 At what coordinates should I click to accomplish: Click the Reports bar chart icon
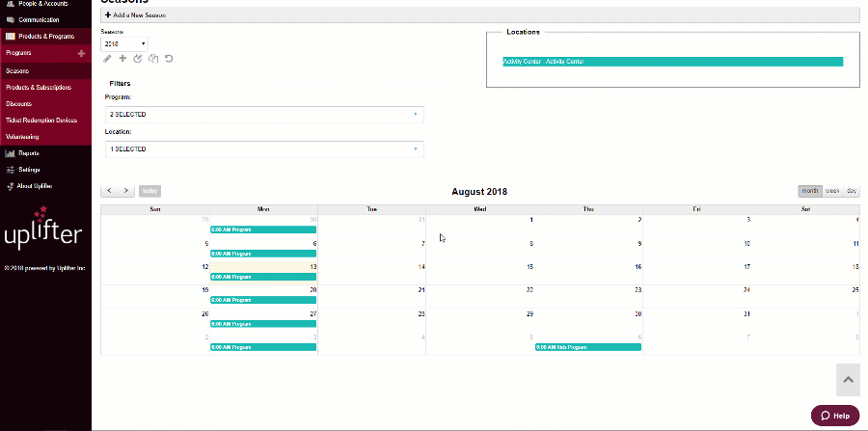pos(10,153)
